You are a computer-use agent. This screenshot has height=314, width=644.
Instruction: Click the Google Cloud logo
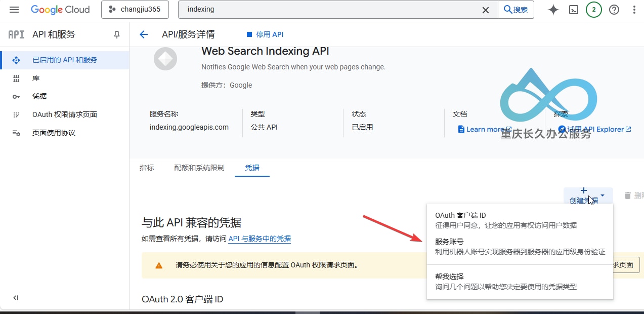pos(60,10)
